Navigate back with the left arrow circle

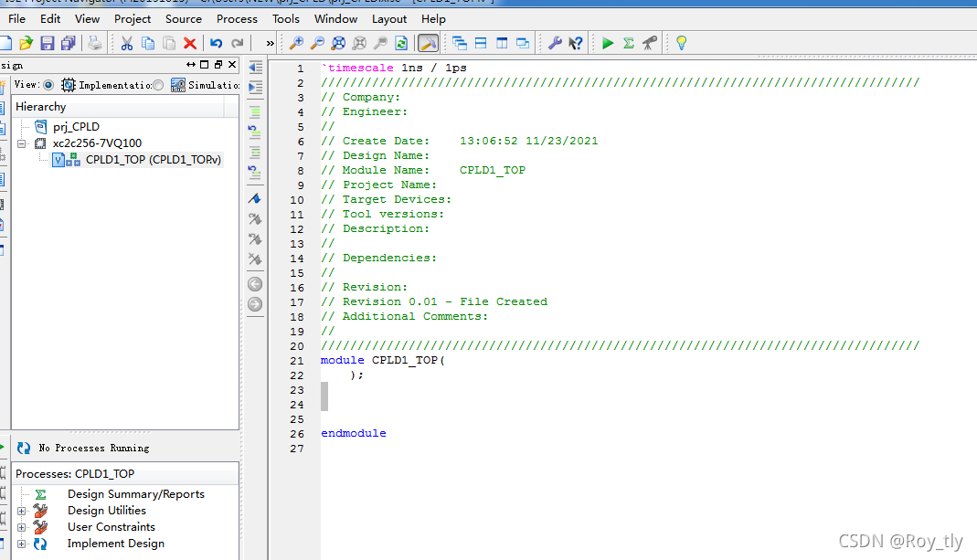(255, 284)
